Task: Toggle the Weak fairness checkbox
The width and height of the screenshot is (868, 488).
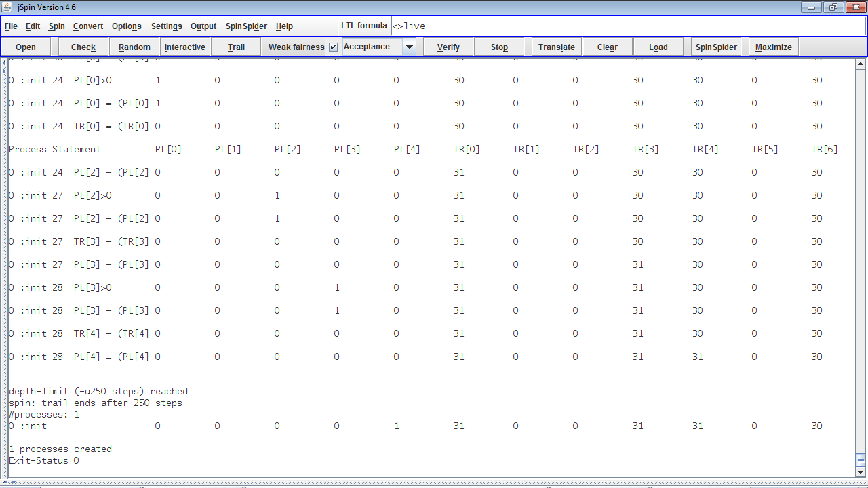Action: pos(333,47)
